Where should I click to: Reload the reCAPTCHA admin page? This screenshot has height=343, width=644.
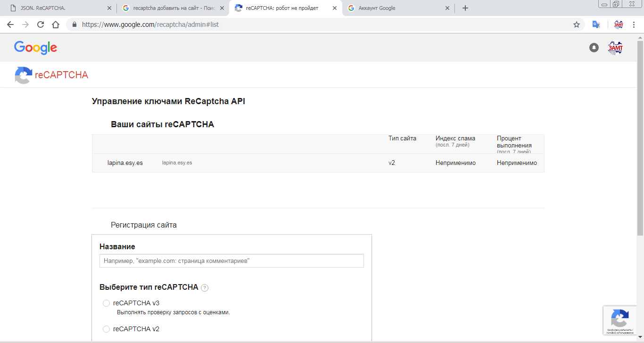[41, 24]
